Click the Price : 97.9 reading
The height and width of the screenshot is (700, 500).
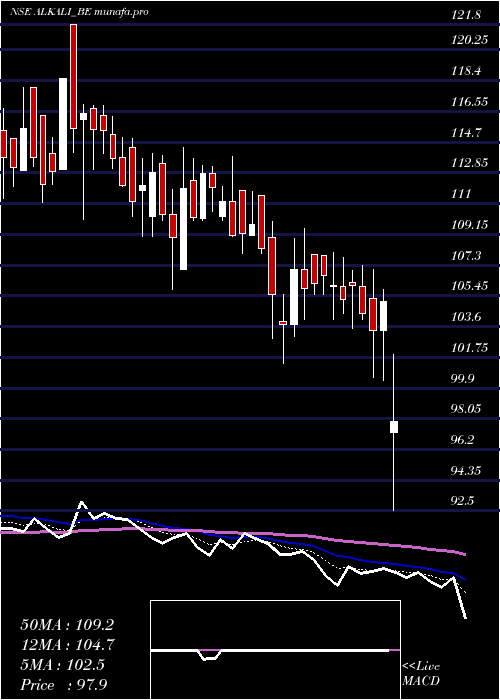pyautogui.click(x=64, y=685)
